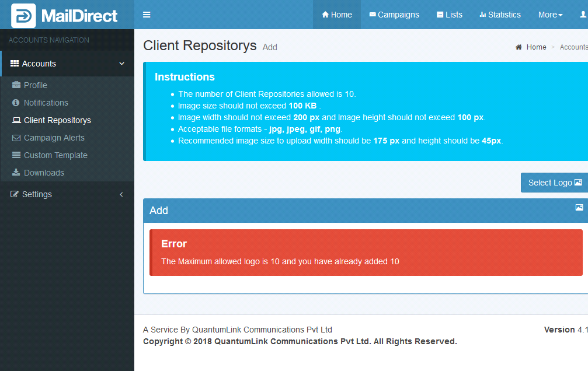
Task: Go to Campaigns in top navigation
Action: pyautogui.click(x=394, y=15)
